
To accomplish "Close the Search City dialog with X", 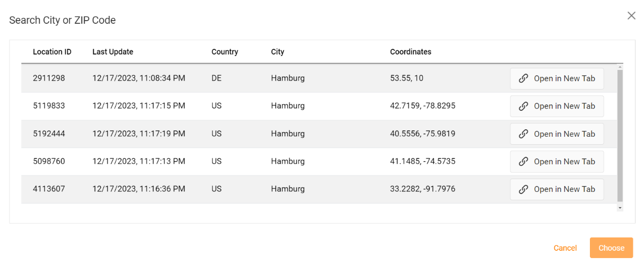I will [x=631, y=16].
